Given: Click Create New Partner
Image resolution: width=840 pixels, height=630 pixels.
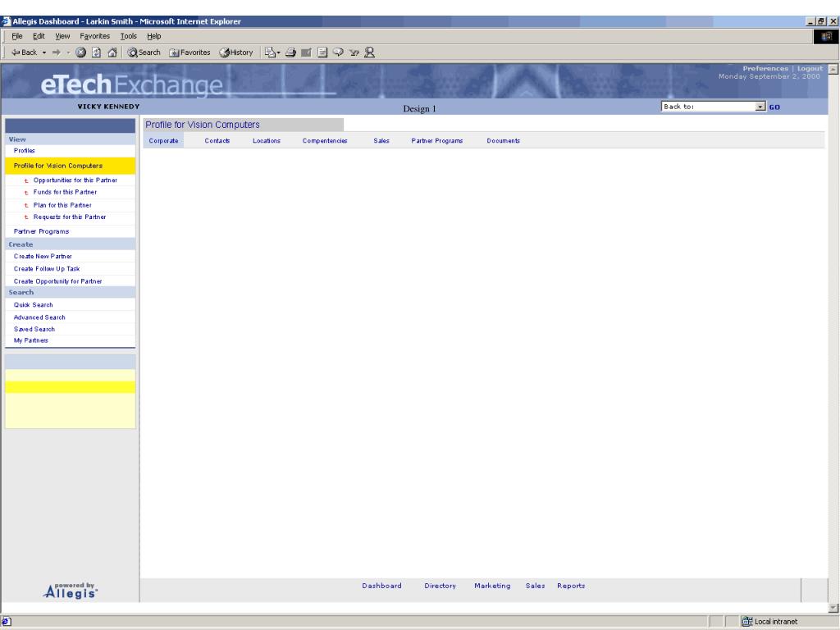Looking at the screenshot, I should [x=43, y=257].
